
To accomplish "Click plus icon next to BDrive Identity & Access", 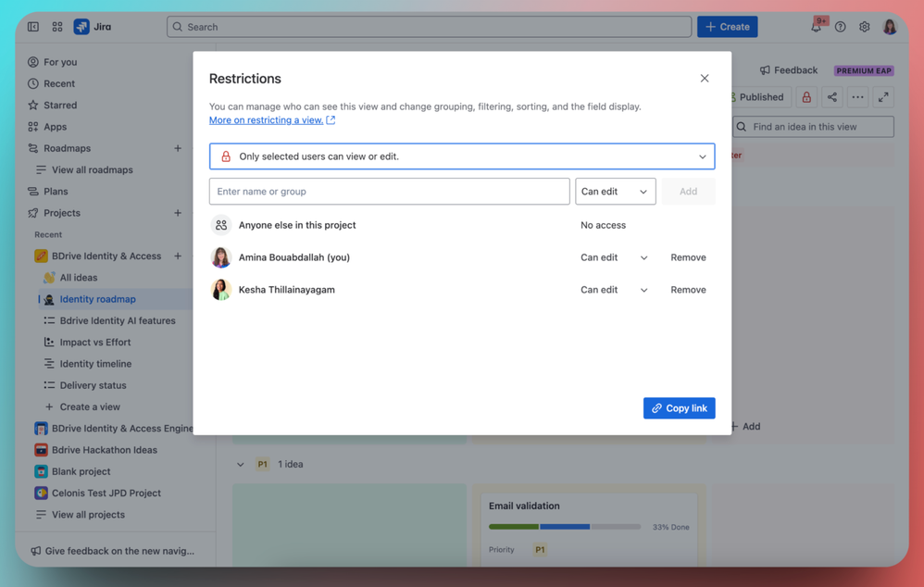I will pyautogui.click(x=178, y=256).
